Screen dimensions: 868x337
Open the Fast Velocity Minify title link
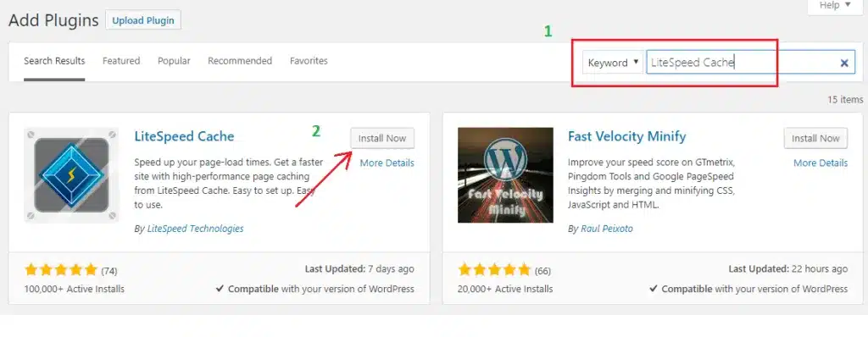point(627,136)
